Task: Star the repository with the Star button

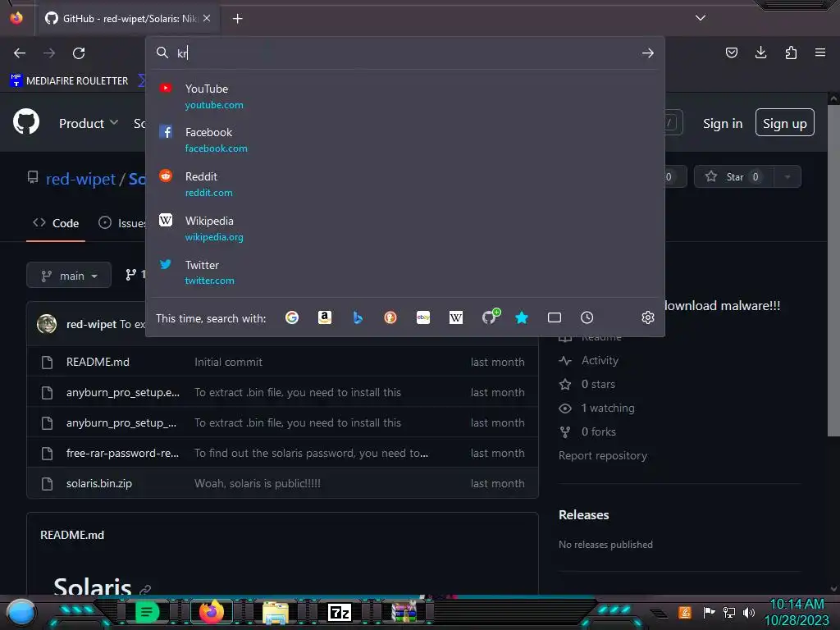Action: (733, 177)
